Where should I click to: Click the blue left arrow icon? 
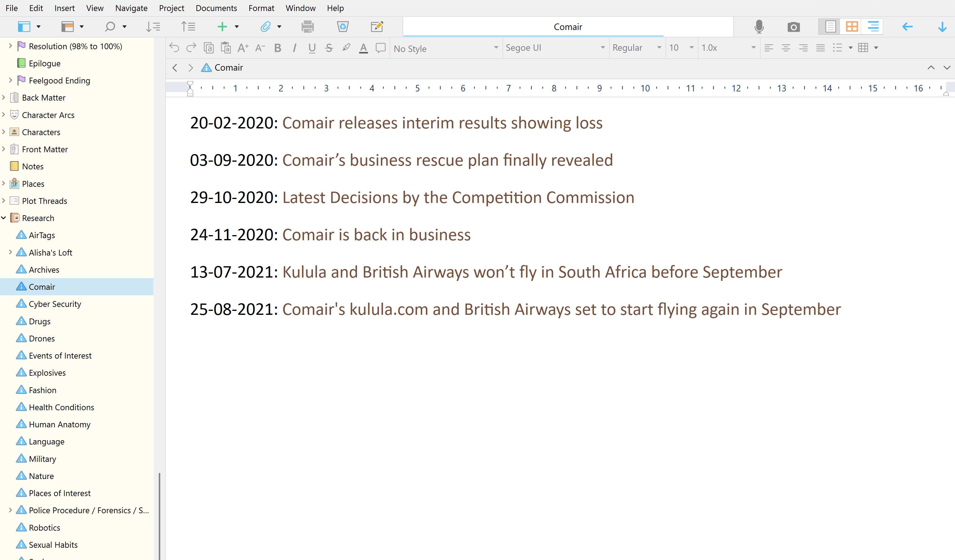pos(907,27)
